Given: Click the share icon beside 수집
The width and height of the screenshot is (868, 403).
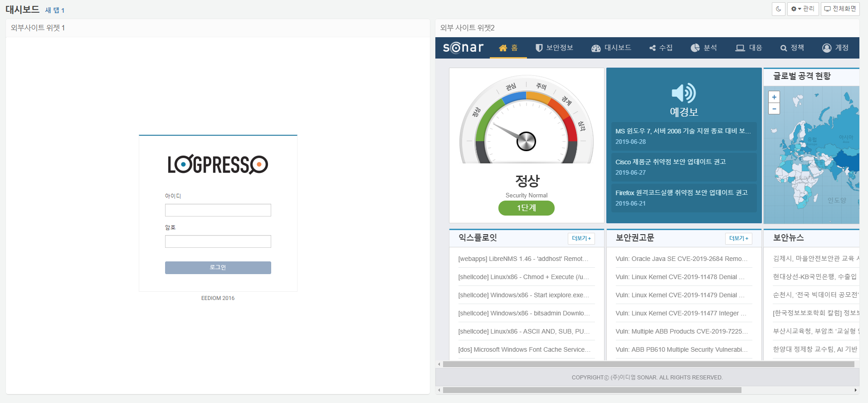Looking at the screenshot, I should tap(653, 48).
